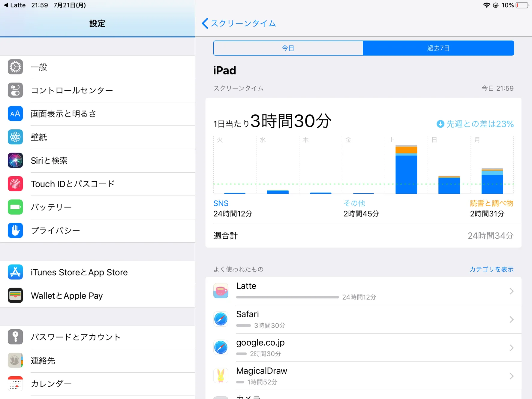Open パスワードとアカウント settings
This screenshot has height=399, width=532.
97,337
